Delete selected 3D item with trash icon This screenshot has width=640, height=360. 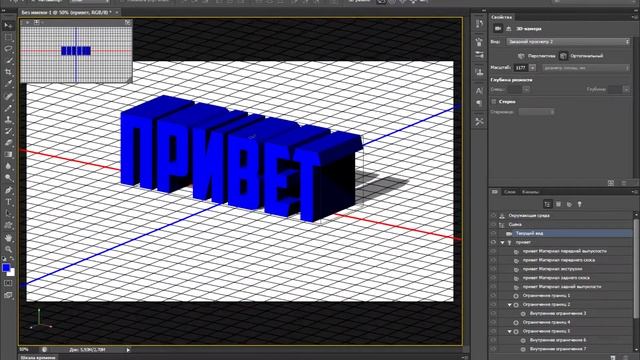625,357
